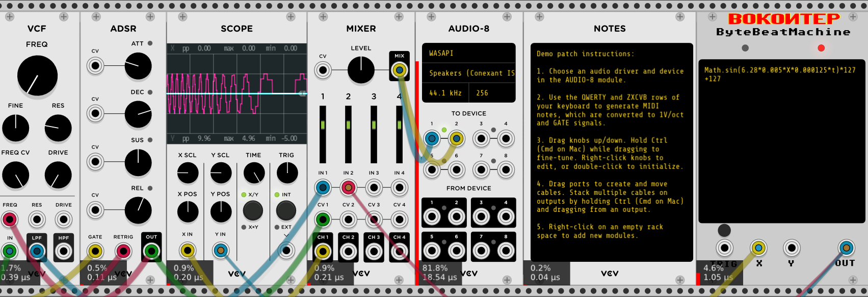Click the MIXER level CV input port
Screen dimensions: 868x297
pyautogui.click(x=323, y=70)
